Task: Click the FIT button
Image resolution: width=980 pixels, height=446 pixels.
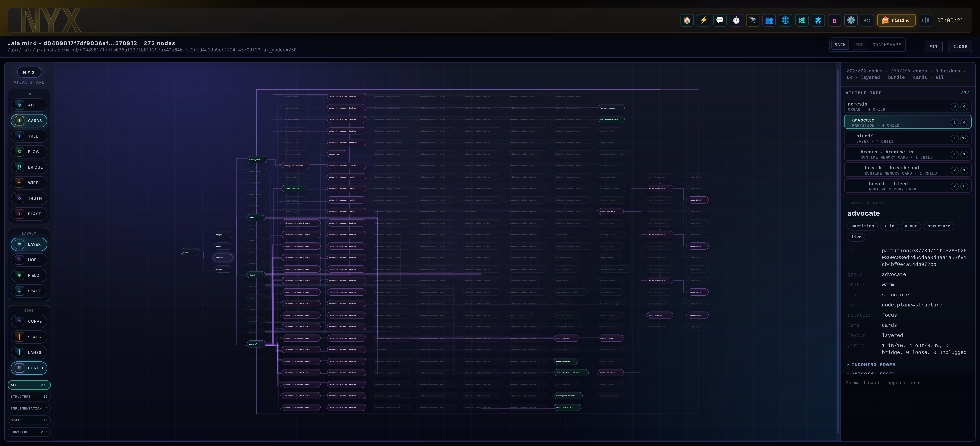Action: (934, 47)
